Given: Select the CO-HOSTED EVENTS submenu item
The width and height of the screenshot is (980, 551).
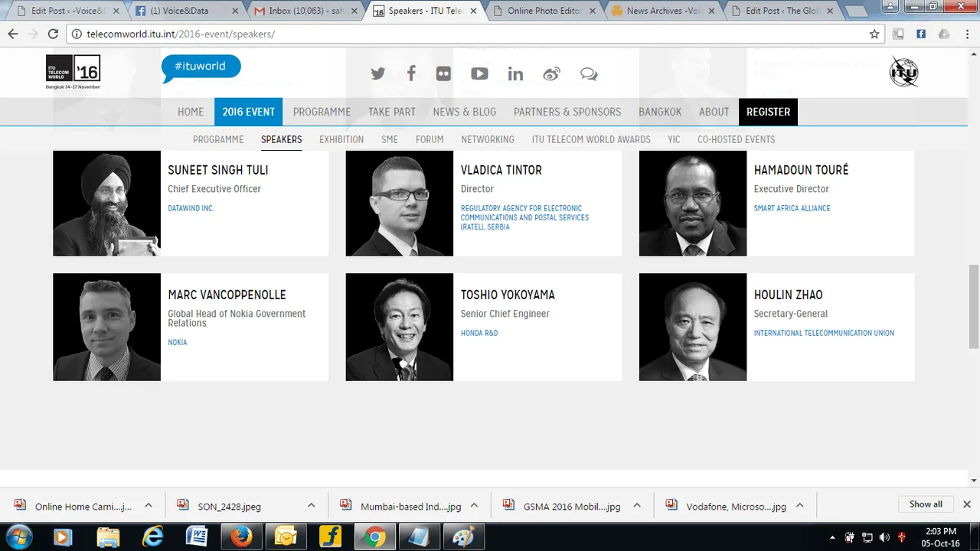Looking at the screenshot, I should click(736, 139).
